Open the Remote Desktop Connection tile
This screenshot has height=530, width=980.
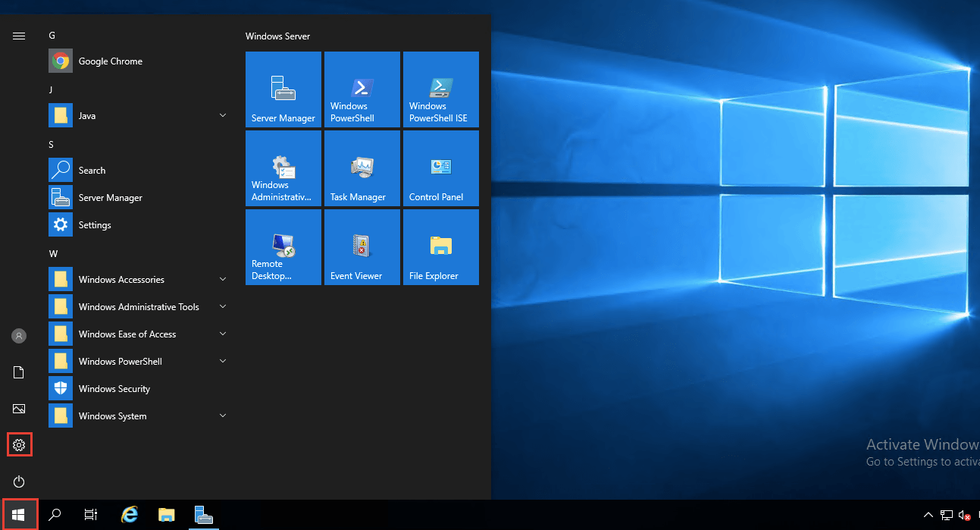click(x=283, y=247)
